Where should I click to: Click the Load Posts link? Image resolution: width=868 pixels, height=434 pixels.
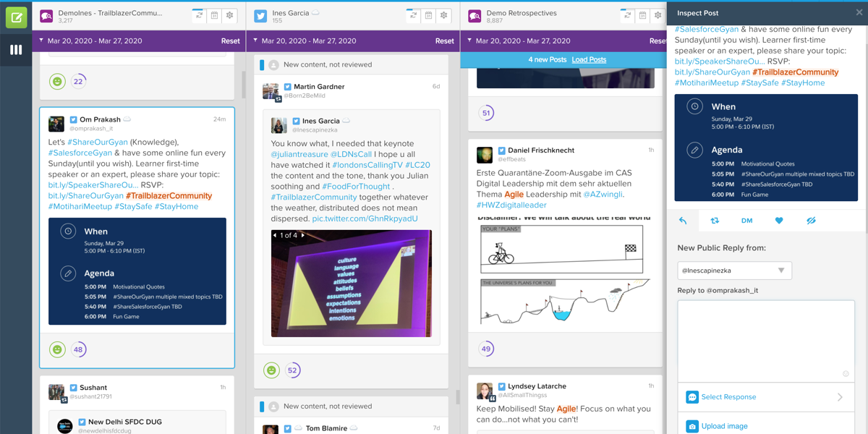click(589, 59)
